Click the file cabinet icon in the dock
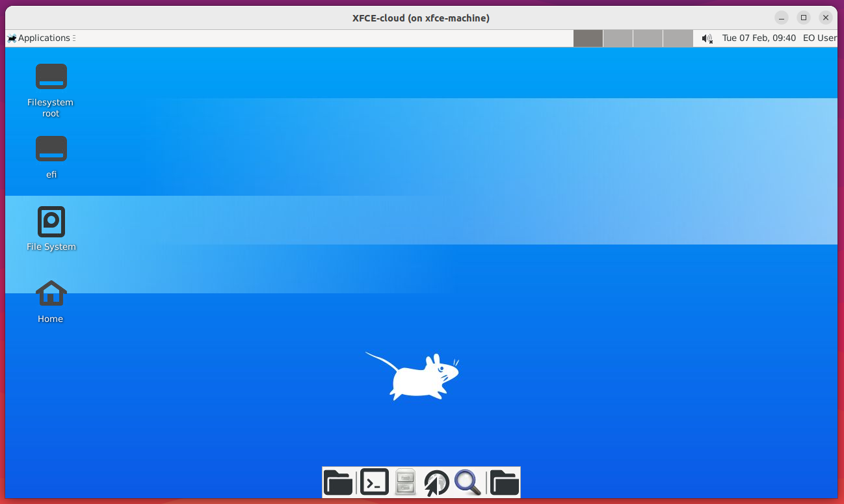Viewport: 844px width, 504px height. point(405,482)
